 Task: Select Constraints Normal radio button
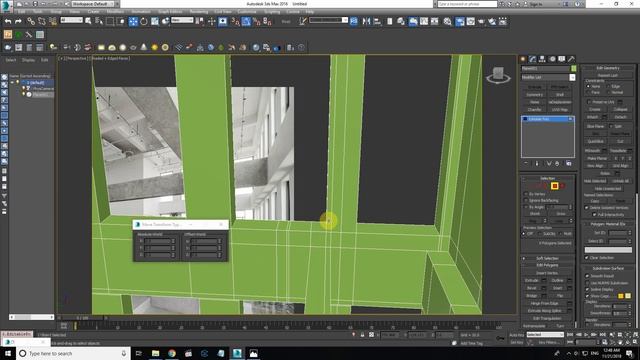[x=608, y=93]
